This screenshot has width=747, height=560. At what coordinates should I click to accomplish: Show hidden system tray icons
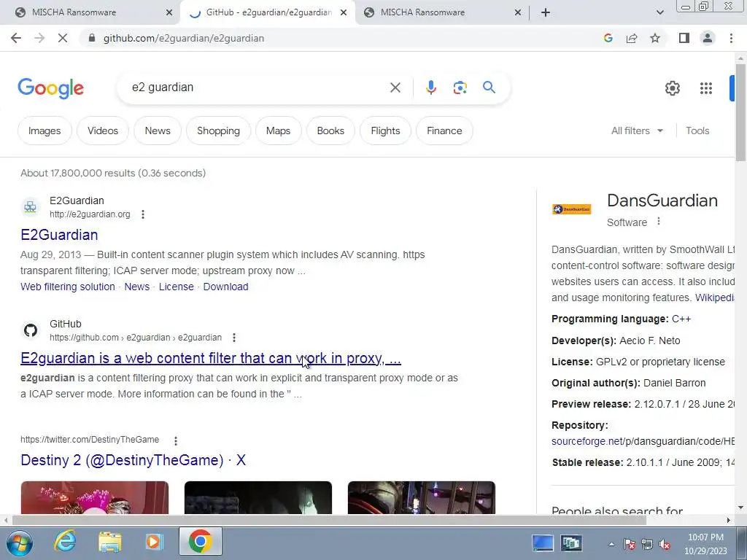pyautogui.click(x=611, y=544)
